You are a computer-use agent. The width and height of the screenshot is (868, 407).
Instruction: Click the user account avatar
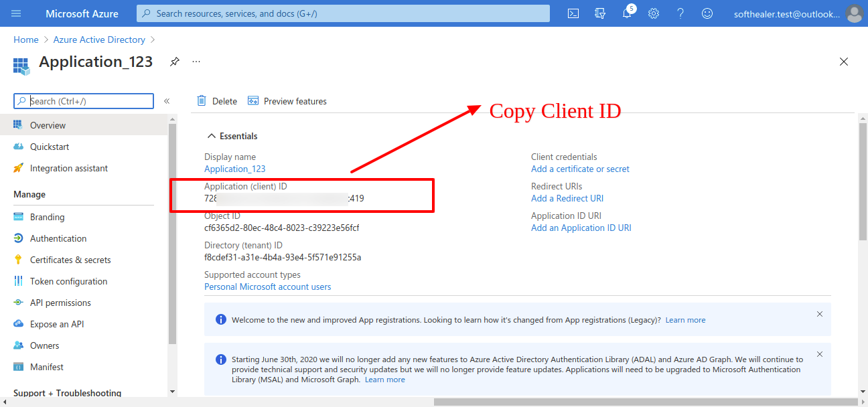(x=853, y=13)
